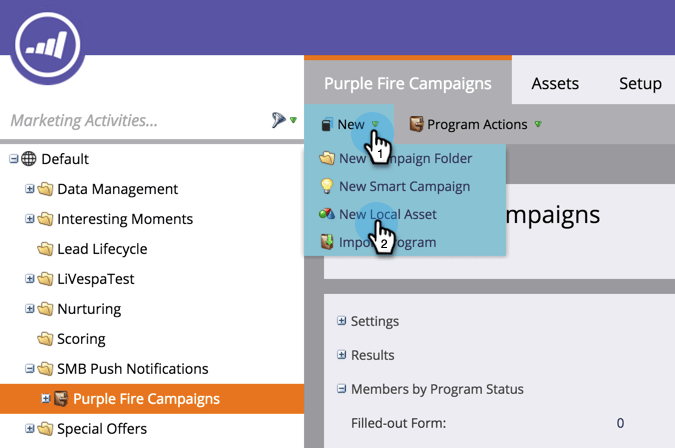Click the Program Actions briefcase icon

click(416, 124)
